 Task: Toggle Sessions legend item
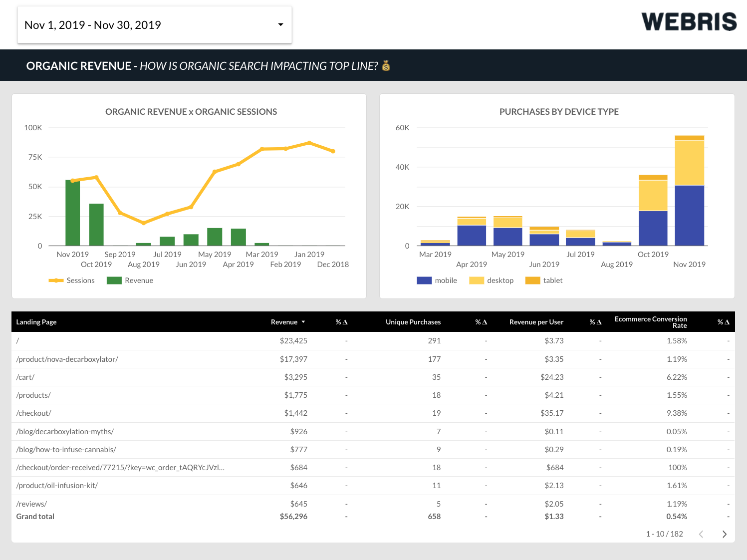pyautogui.click(x=72, y=280)
